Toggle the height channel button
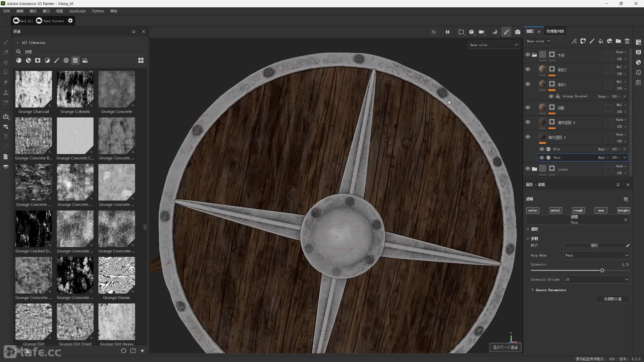The width and height of the screenshot is (644, 362). (x=623, y=210)
